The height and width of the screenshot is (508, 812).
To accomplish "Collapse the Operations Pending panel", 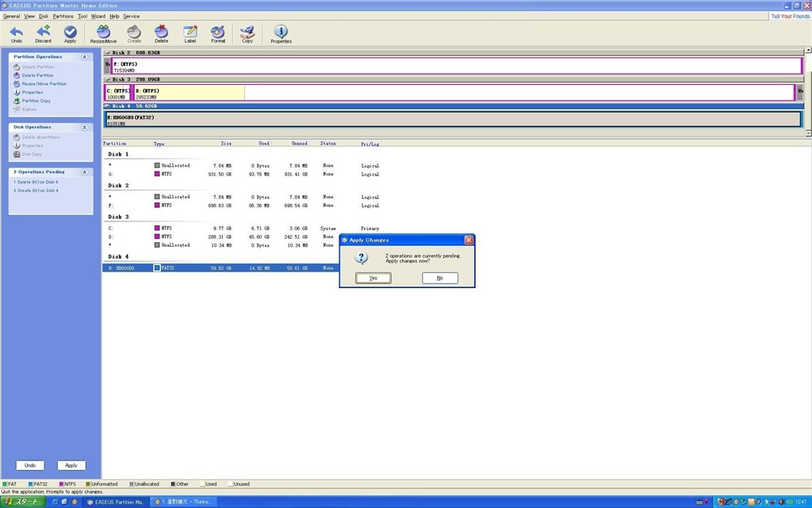I will point(83,172).
